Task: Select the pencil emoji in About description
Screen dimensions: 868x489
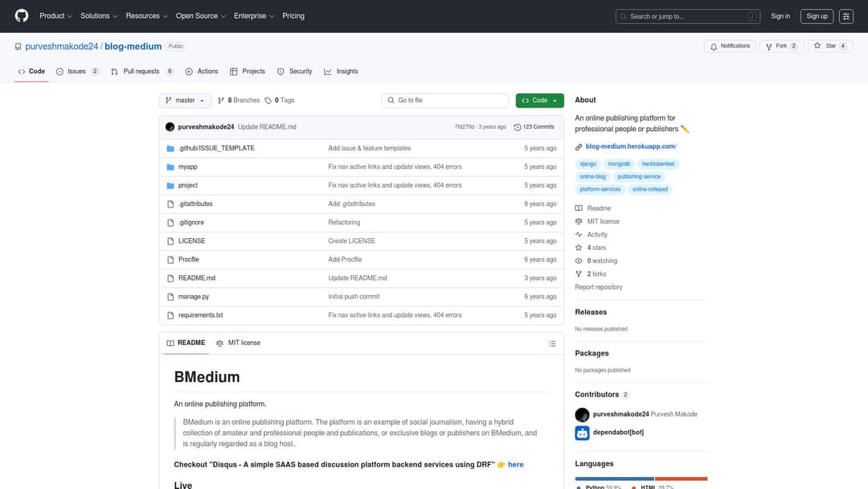Action: pos(685,129)
